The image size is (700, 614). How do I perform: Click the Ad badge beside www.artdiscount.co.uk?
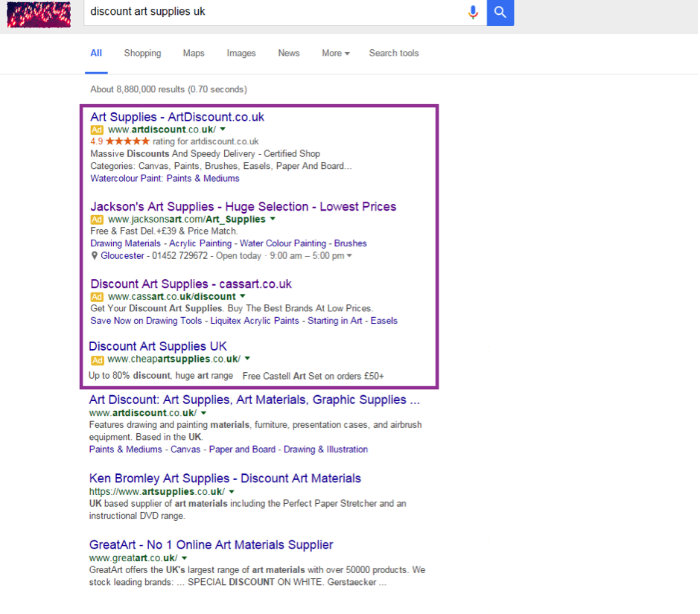point(97,129)
